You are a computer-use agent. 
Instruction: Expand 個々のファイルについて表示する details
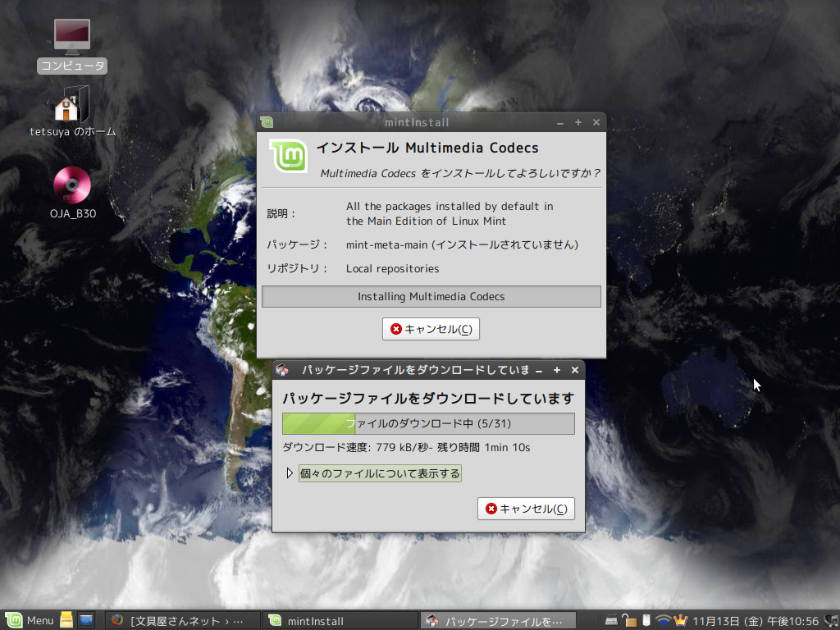pos(290,473)
